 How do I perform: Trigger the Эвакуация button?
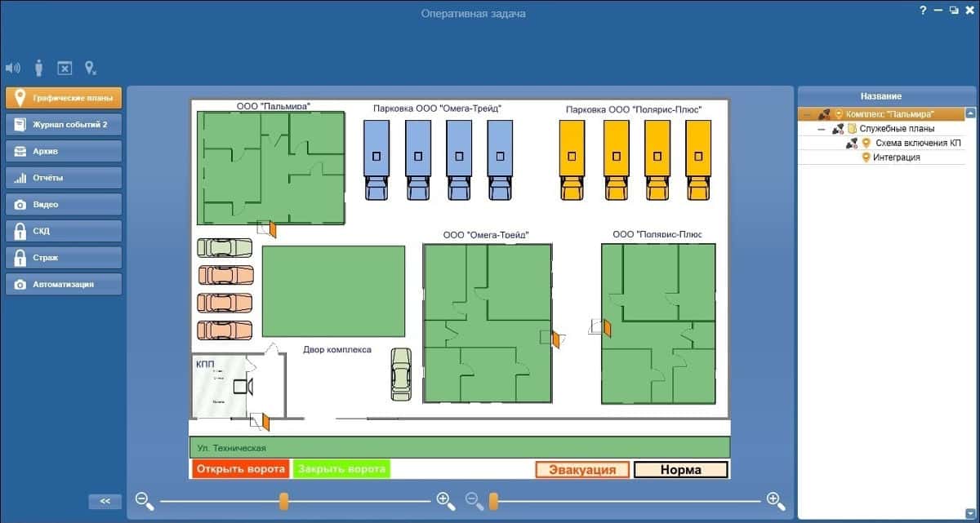pos(582,470)
